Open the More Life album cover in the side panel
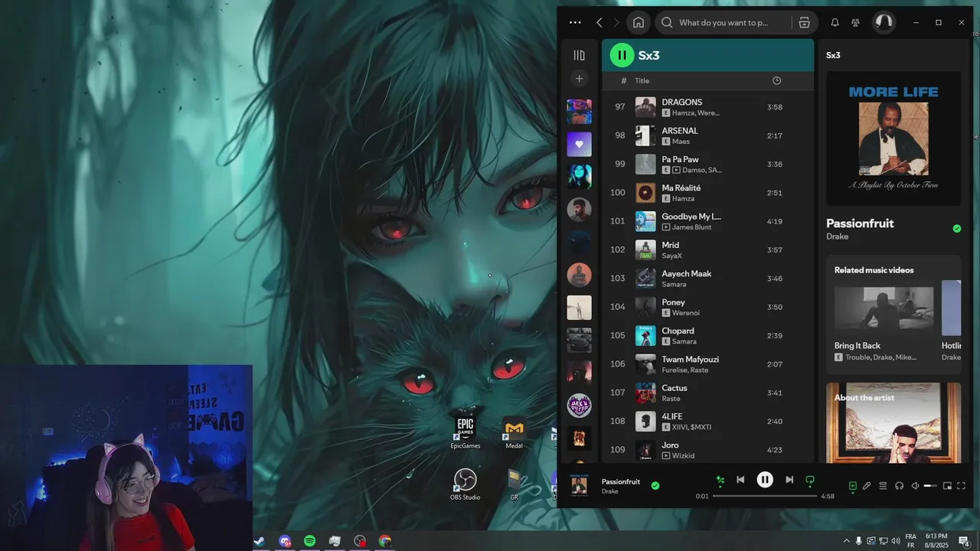This screenshot has height=551, width=980. [893, 139]
